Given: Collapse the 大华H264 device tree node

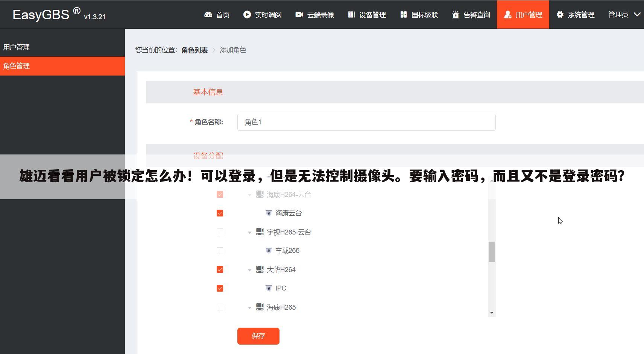Looking at the screenshot, I should tap(249, 269).
